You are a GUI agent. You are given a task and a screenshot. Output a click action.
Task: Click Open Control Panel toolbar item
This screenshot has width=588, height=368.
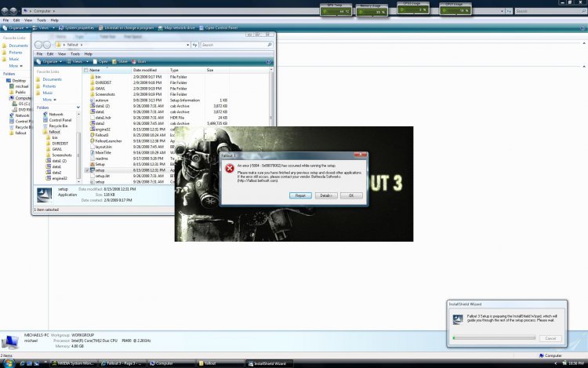point(219,27)
